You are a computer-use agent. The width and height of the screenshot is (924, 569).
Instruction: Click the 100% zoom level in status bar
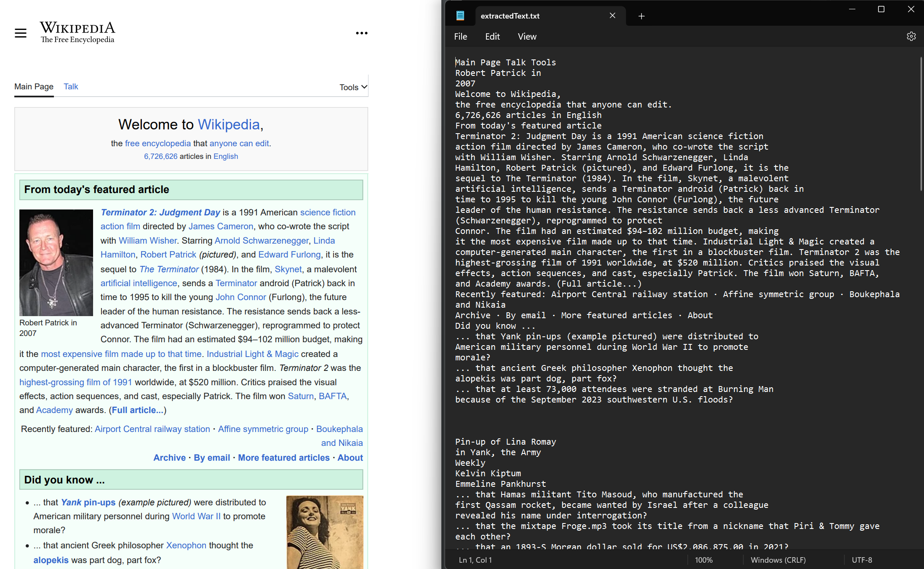pyautogui.click(x=704, y=560)
